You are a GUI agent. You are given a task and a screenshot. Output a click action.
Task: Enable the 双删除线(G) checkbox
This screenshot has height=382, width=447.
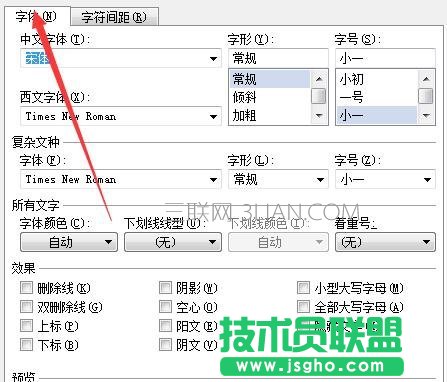click(27, 307)
